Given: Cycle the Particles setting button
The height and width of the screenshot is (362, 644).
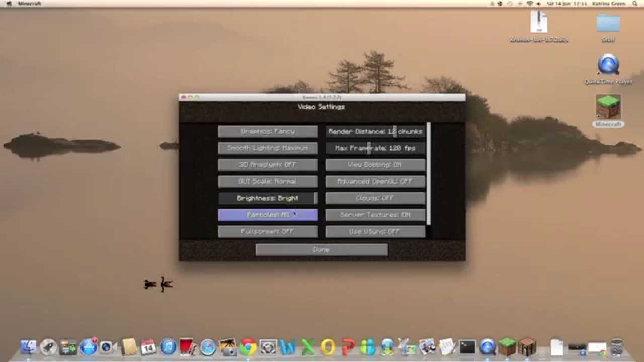Looking at the screenshot, I should pos(268,215).
